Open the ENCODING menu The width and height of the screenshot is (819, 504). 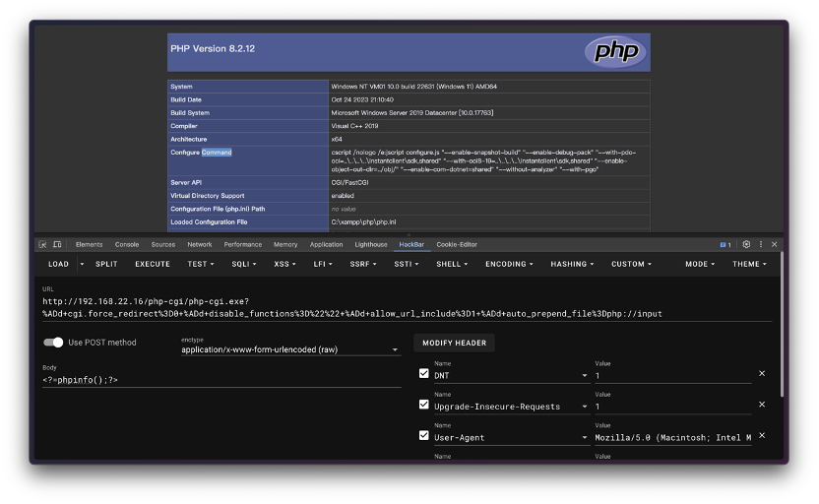click(x=509, y=264)
